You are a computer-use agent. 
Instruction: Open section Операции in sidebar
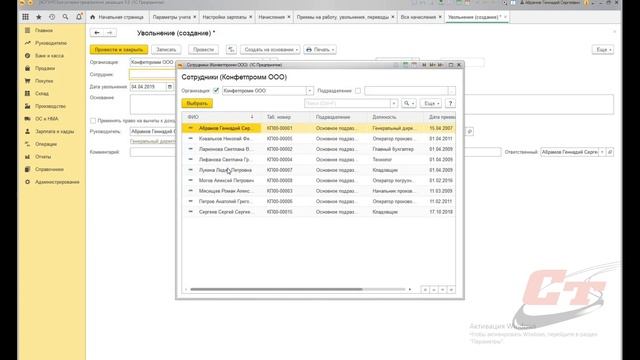coord(46,144)
